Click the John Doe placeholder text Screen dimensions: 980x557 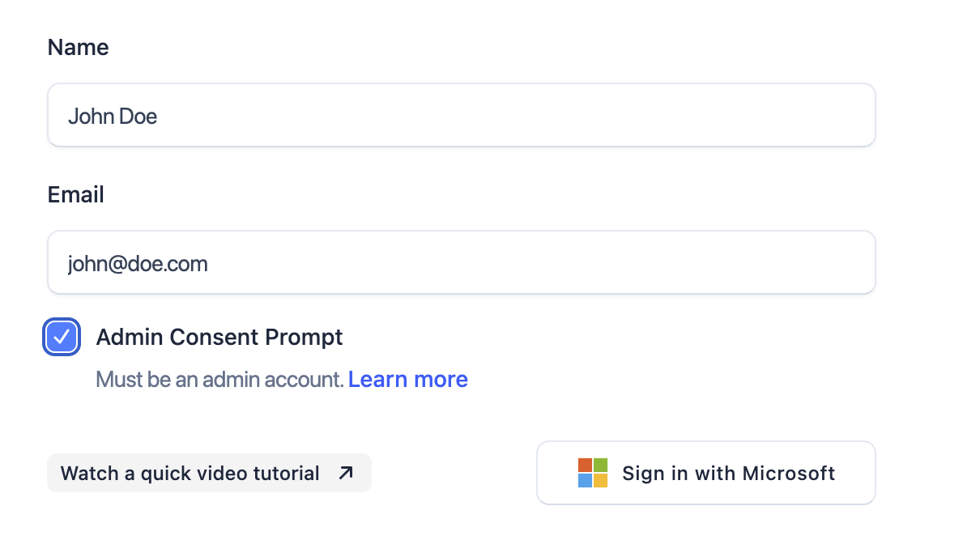coord(113,117)
